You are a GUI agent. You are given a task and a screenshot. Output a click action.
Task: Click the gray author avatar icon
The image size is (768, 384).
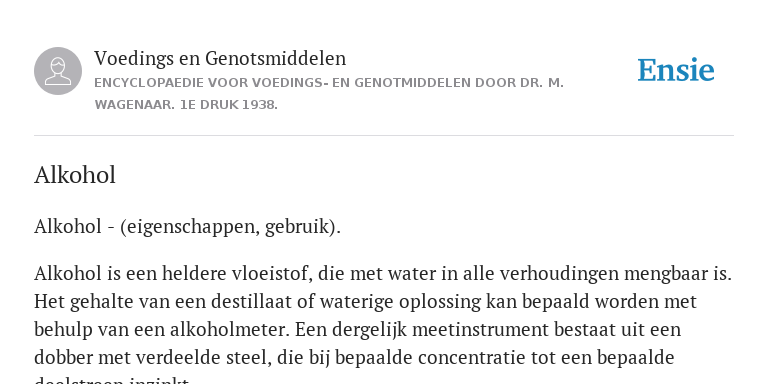(x=58, y=71)
